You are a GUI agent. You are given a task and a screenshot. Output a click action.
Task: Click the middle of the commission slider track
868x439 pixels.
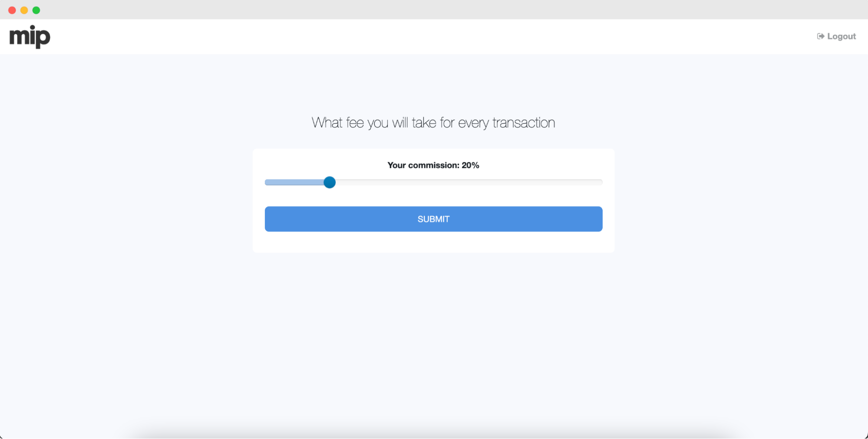click(x=434, y=182)
